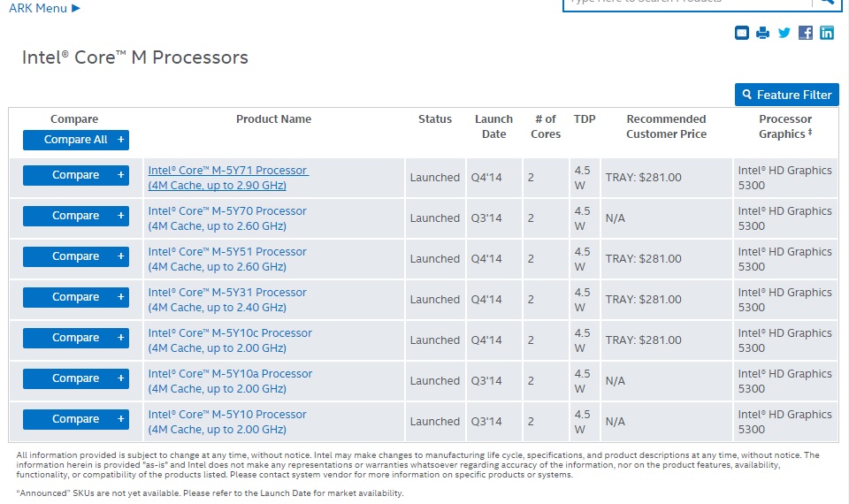Open Intel Core M-5Y10a Processor link
849x504 pixels.
[x=230, y=380]
